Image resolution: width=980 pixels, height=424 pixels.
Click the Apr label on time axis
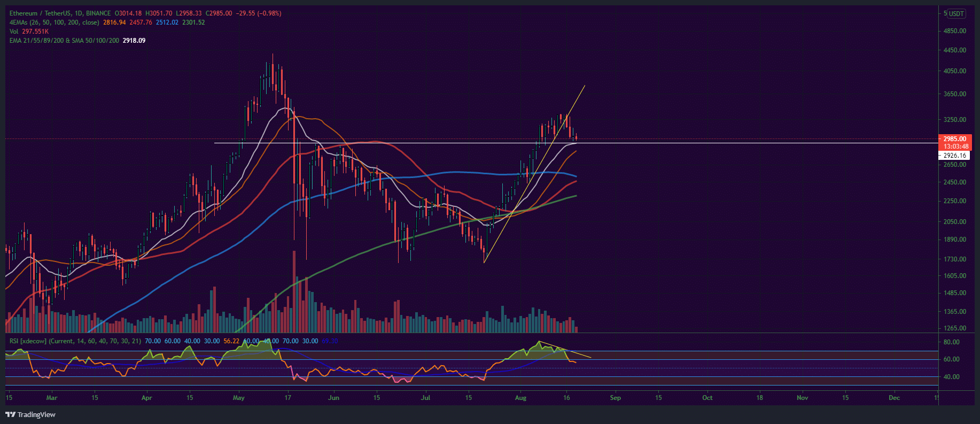(147, 398)
